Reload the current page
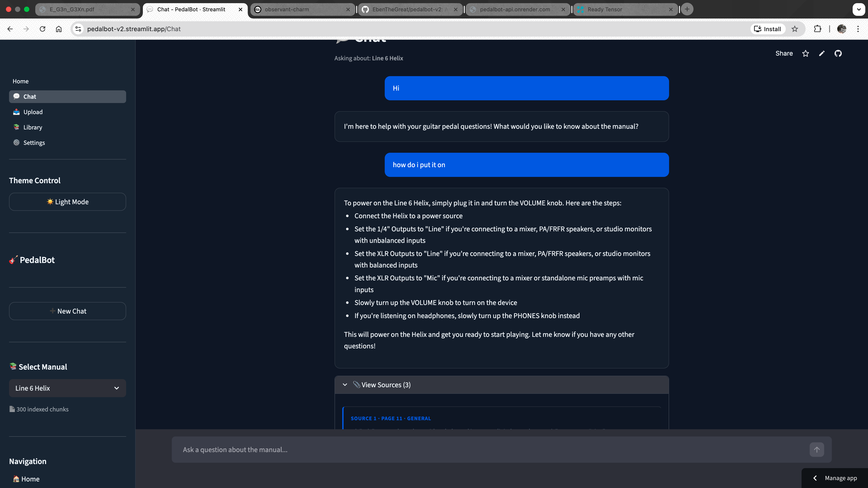868x488 pixels. [42, 29]
